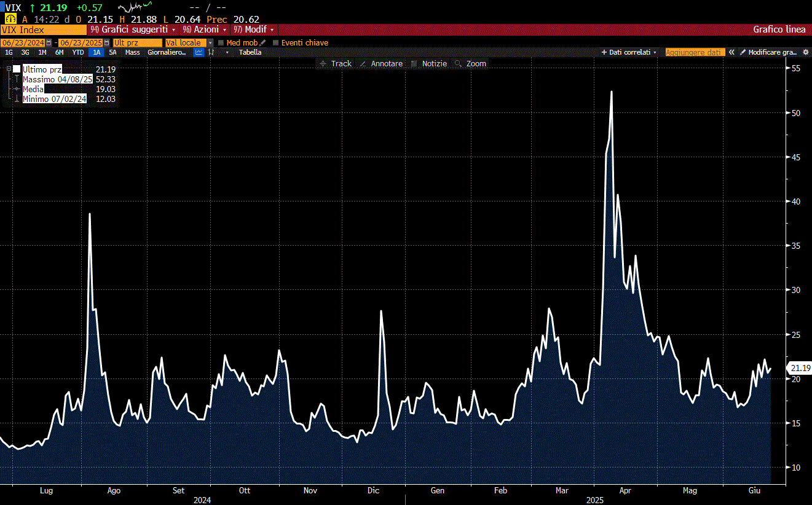
Task: Click the intraday sparkline mini chart
Action: 135,7
